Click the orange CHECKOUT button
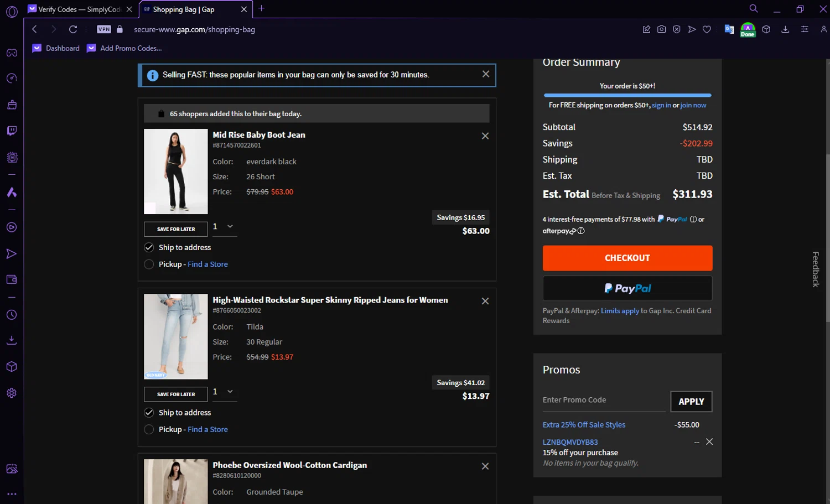830x504 pixels. (x=627, y=258)
